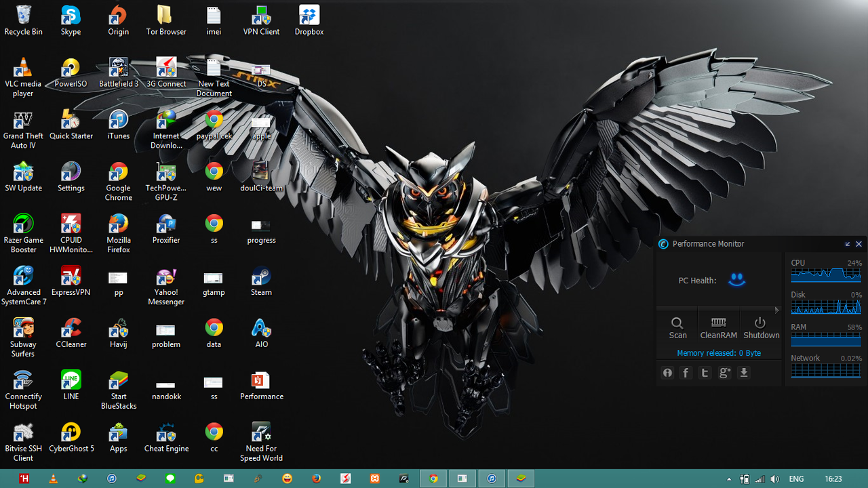This screenshot has width=868, height=488.
Task: Open the info icon in Performance Monitor
Action: coord(667,373)
